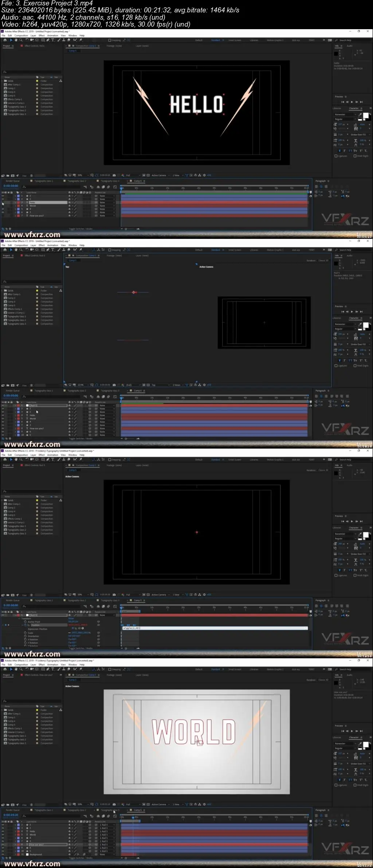This screenshot has width=373, height=868.
Task: Open the Animation menu in the top-view screenshot
Action: (x=52, y=245)
